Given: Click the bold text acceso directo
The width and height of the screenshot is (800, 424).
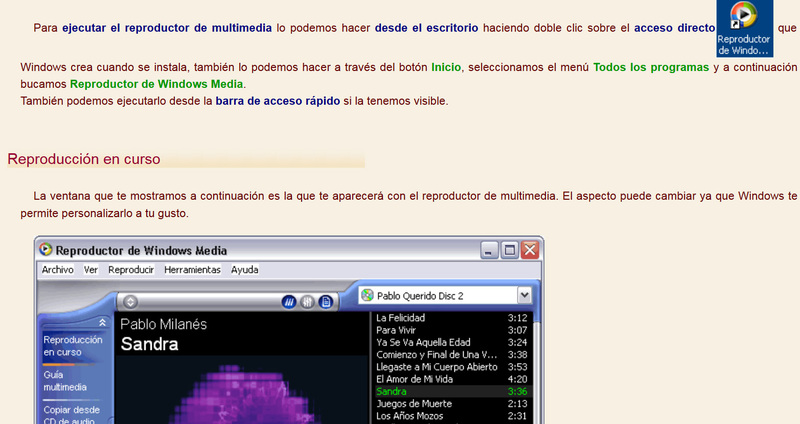Looking at the screenshot, I should pos(674,28).
